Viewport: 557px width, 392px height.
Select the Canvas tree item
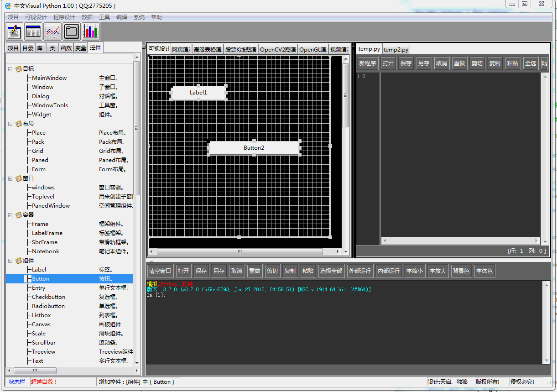point(41,324)
